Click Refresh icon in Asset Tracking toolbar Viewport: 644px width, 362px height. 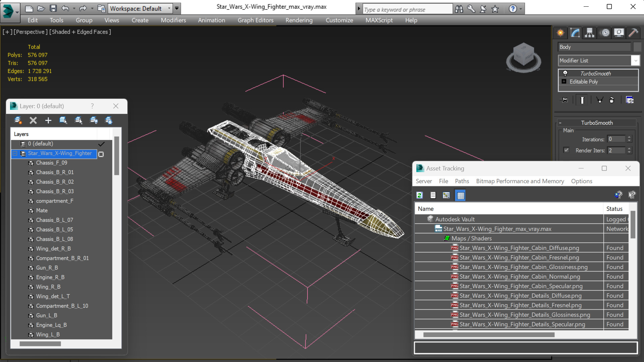tap(419, 195)
